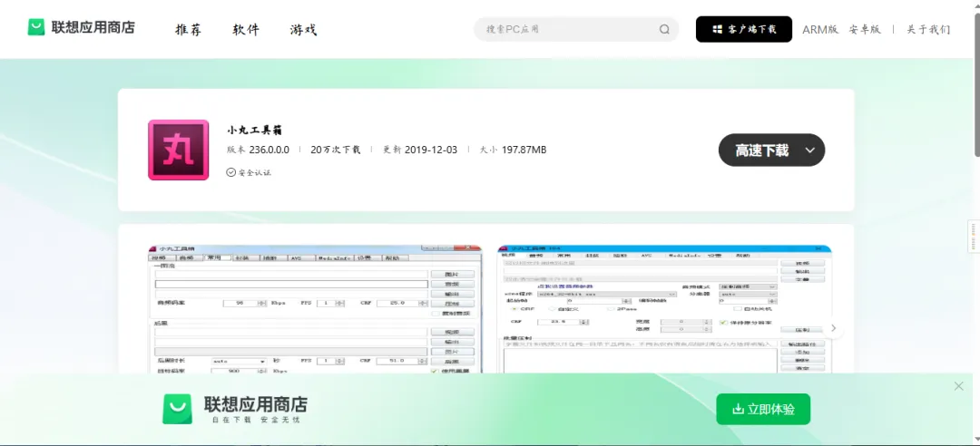Image resolution: width=980 pixels, height=446 pixels.
Task: Open the 游戏 tab
Action: [x=303, y=29]
